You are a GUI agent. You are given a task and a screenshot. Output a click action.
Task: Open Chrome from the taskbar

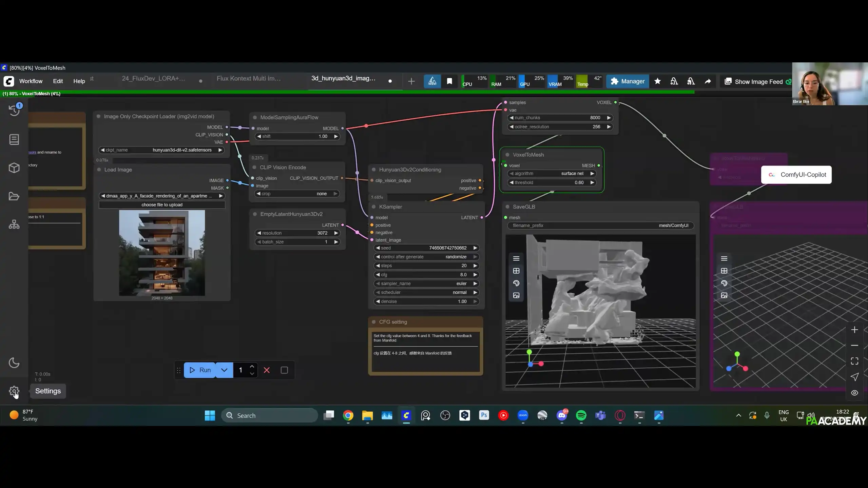pyautogui.click(x=348, y=415)
